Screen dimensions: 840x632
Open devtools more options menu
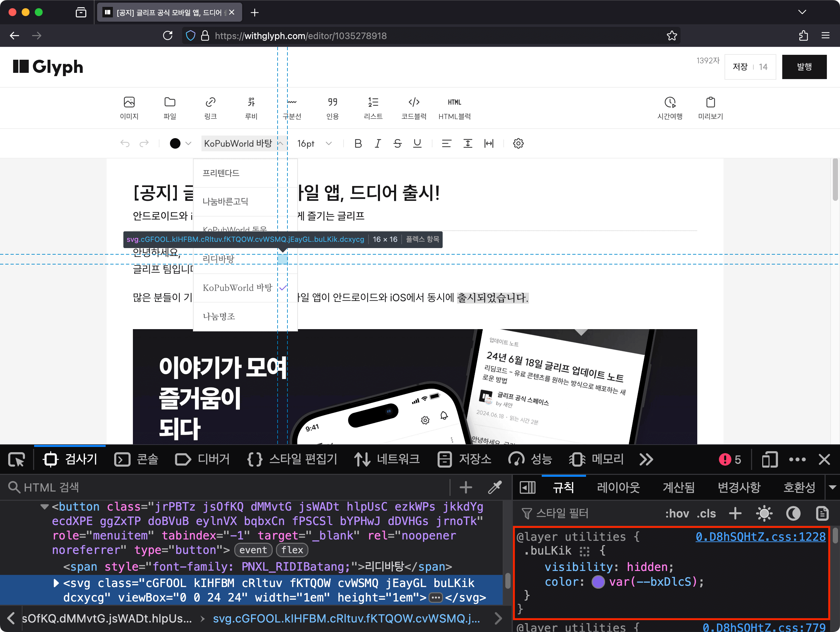tap(797, 460)
